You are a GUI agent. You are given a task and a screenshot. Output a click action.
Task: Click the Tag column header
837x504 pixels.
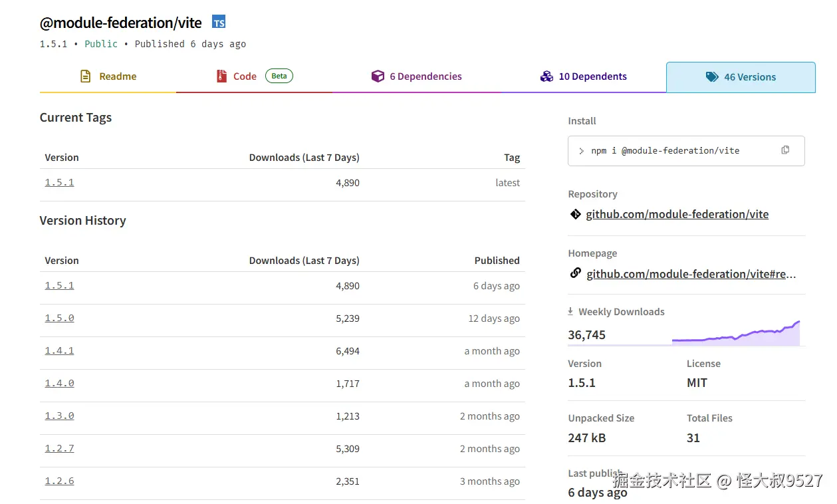point(512,158)
